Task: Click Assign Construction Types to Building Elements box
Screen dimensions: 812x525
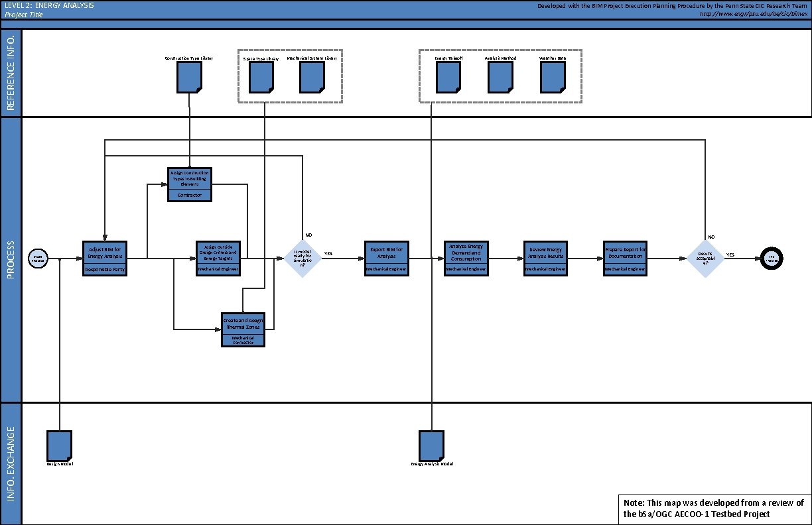Action: (190, 184)
